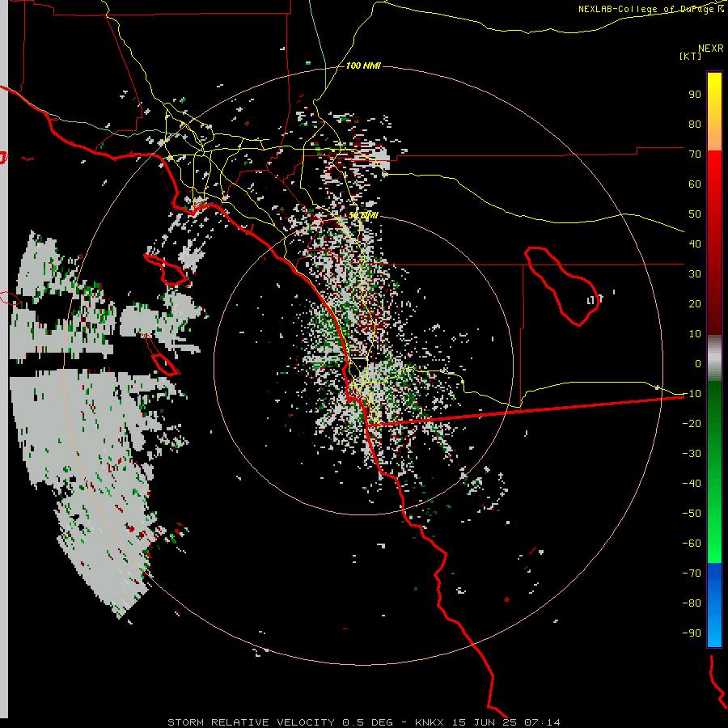Select the positive 20 scale value
The width and height of the screenshot is (728, 728).
[x=695, y=303]
